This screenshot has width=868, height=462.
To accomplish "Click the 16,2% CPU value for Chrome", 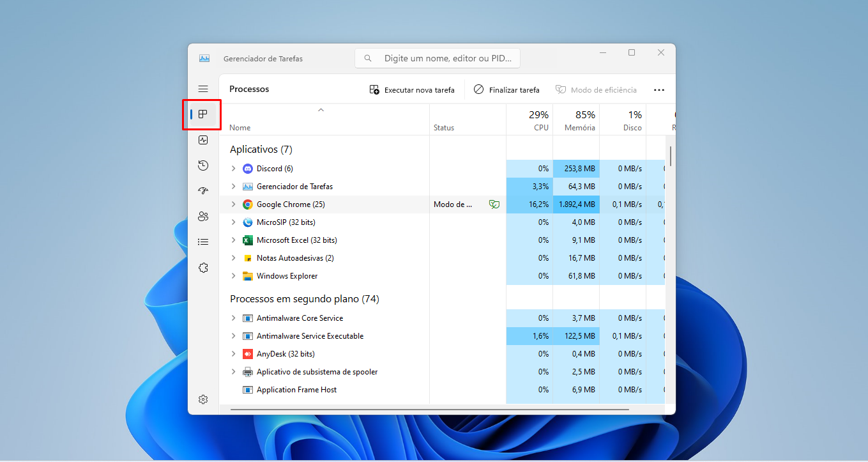I will (538, 204).
